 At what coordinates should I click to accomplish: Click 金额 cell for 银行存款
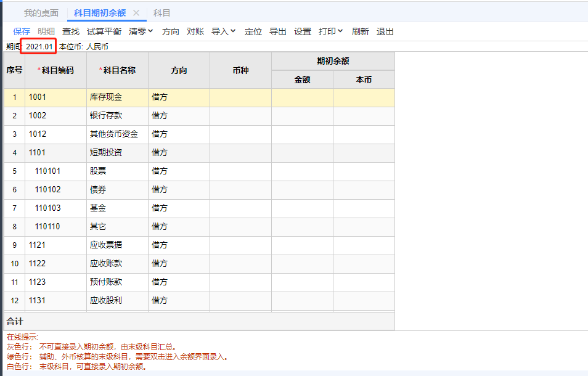tap(302, 116)
